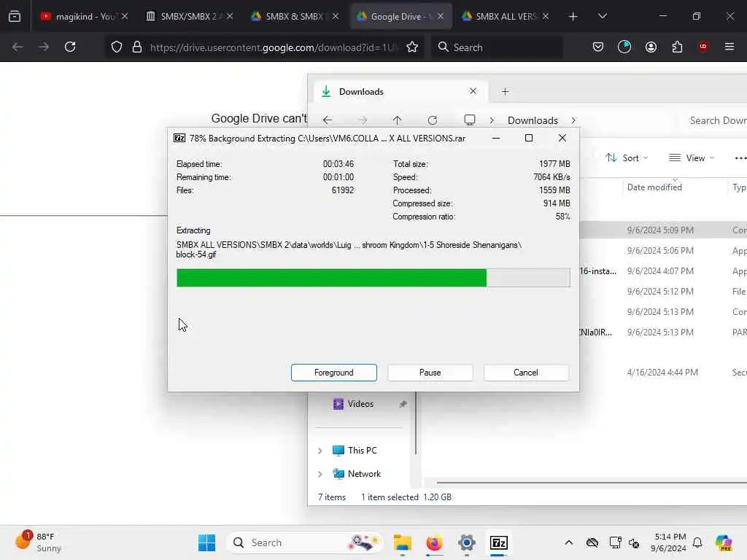This screenshot has height=560, width=747.
Task: Sort by the Date modified column header
Action: pyautogui.click(x=654, y=187)
